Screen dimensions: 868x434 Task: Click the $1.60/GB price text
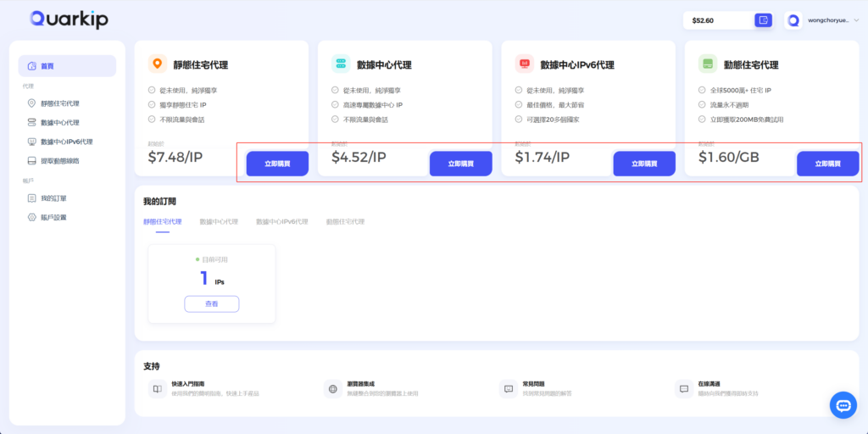pyautogui.click(x=728, y=157)
